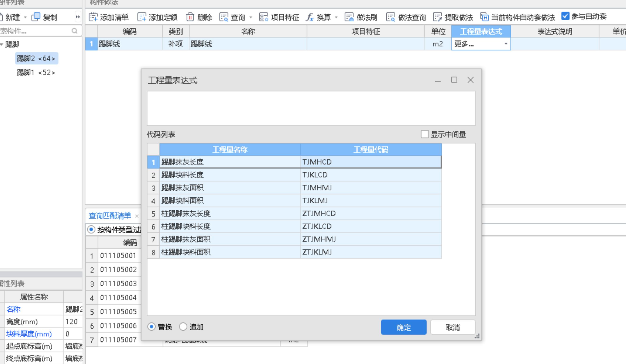This screenshot has width=626, height=364.
Task: Click the 补项 category cell
Action: 176,44
